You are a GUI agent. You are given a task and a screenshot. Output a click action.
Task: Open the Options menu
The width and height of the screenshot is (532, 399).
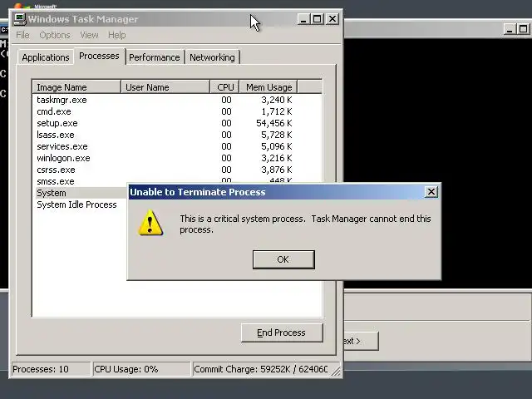coord(55,35)
